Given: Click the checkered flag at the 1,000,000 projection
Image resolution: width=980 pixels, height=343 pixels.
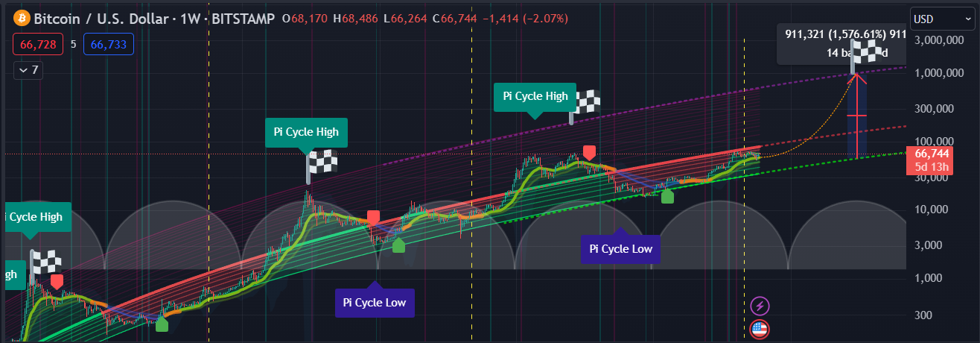Looking at the screenshot, I should coord(865,52).
